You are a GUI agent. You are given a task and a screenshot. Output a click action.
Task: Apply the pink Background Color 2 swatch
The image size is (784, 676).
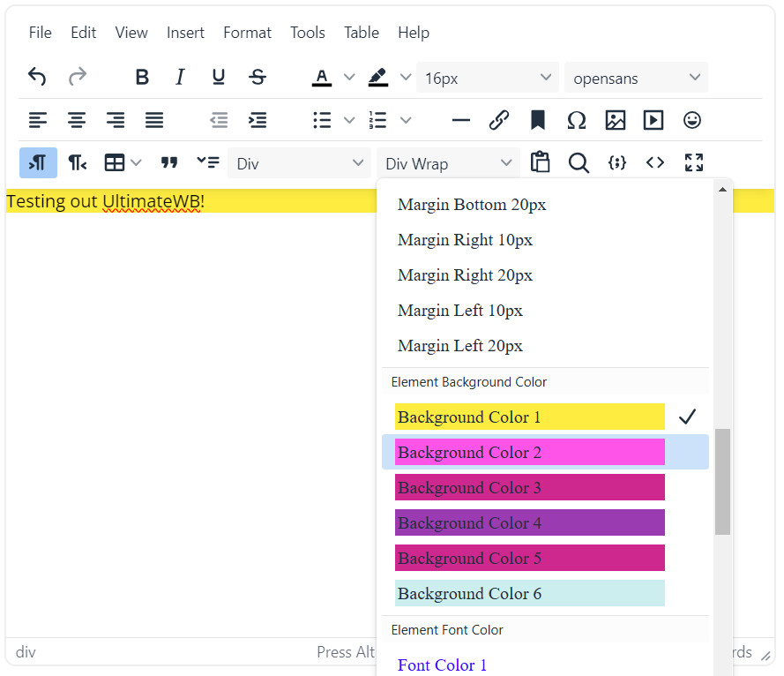click(529, 452)
